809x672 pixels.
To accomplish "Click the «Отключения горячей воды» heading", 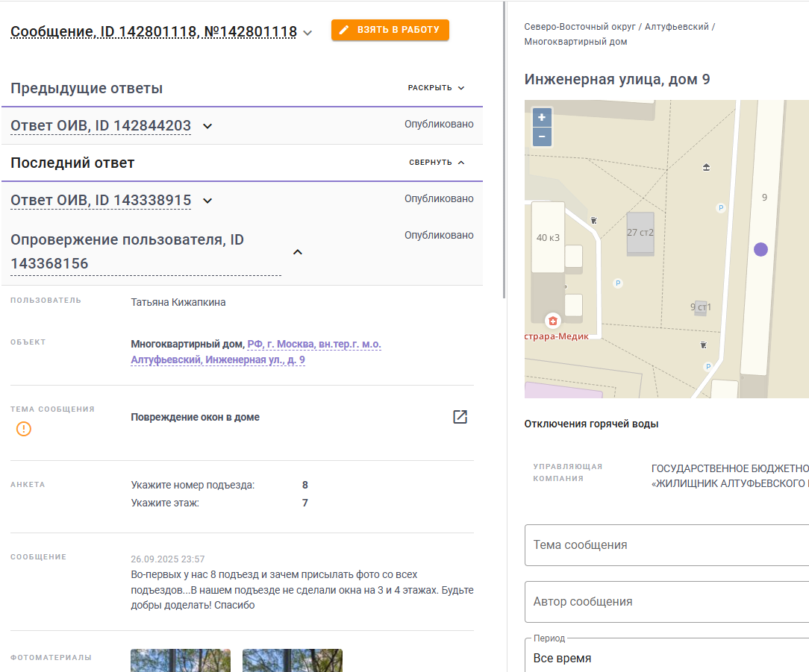I will 591,424.
